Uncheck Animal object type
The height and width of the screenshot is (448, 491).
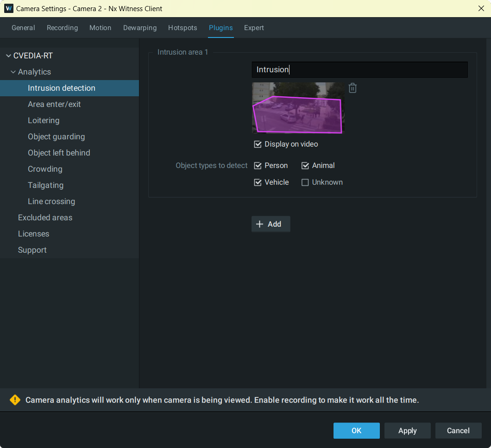click(x=305, y=166)
